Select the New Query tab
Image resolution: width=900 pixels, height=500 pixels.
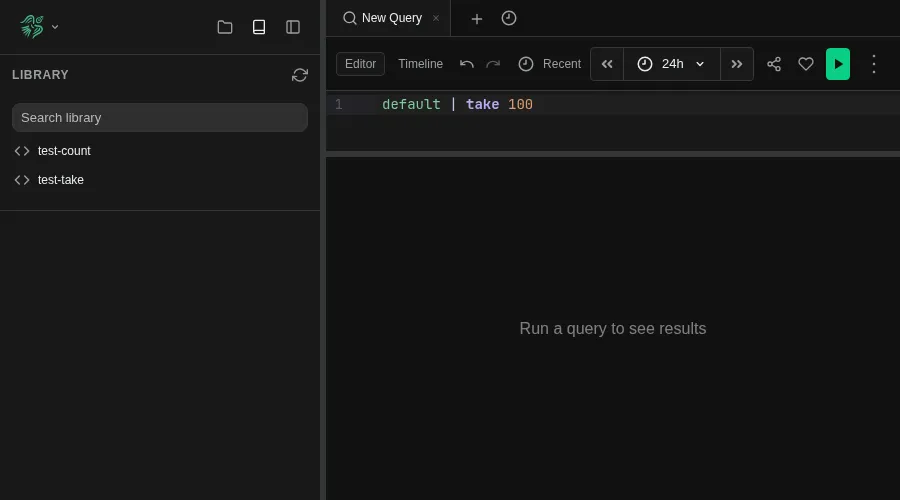coord(390,18)
